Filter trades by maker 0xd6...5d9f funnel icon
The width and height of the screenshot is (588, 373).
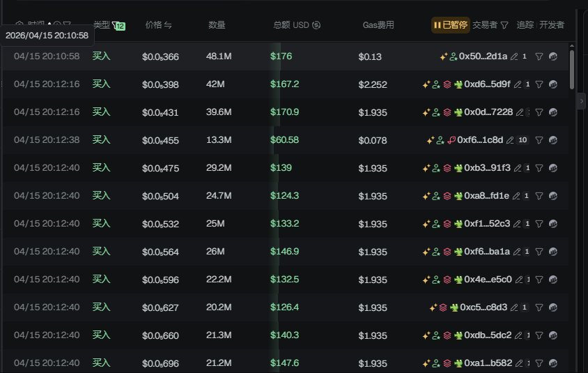click(x=539, y=84)
